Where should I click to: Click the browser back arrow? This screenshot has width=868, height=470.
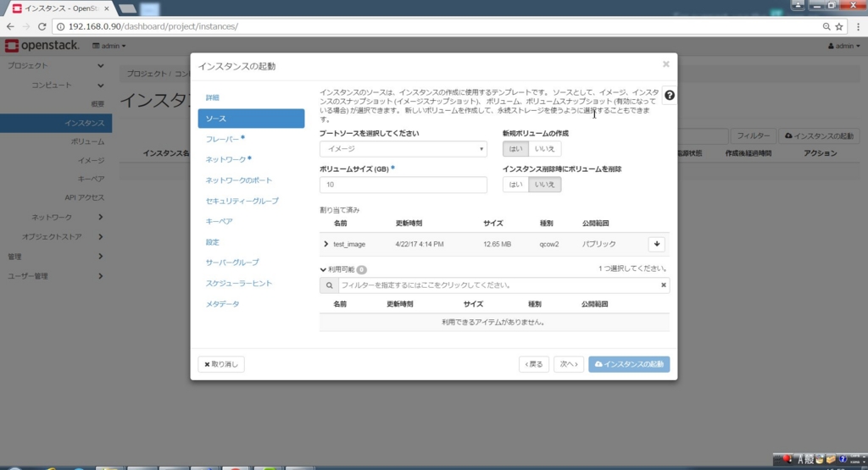(x=10, y=26)
